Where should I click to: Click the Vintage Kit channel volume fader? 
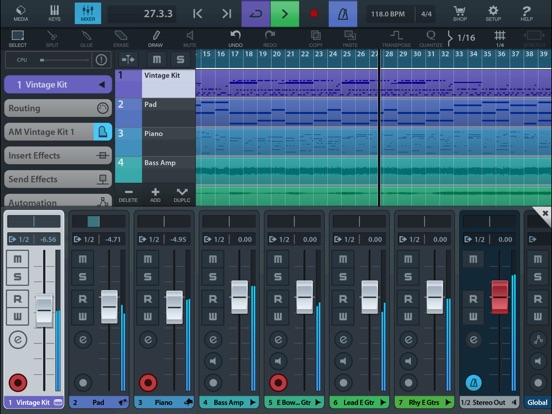coord(44,310)
